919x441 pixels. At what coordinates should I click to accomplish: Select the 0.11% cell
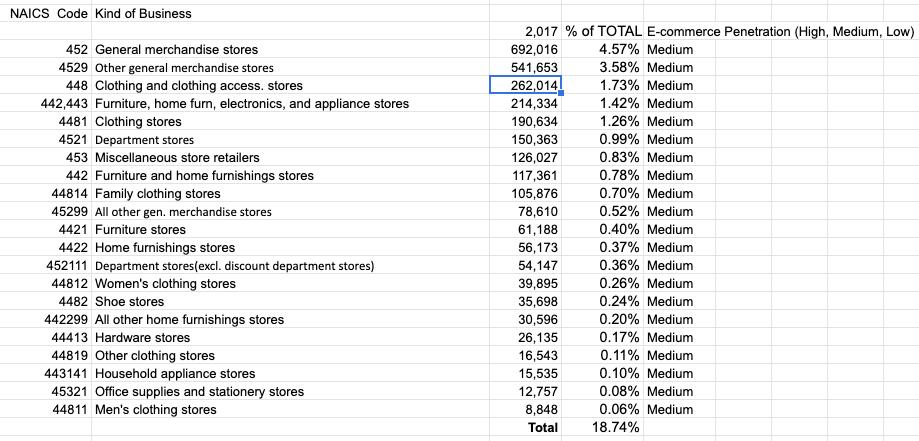coord(602,355)
